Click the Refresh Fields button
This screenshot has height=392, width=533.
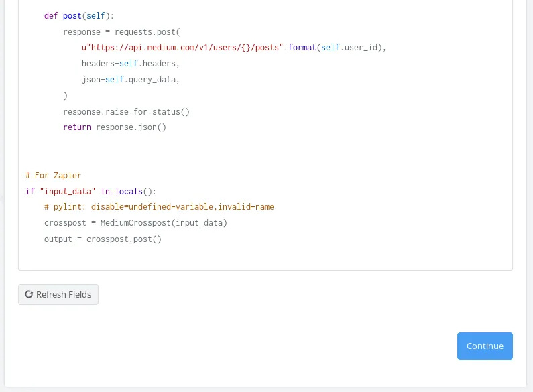pyautogui.click(x=58, y=294)
